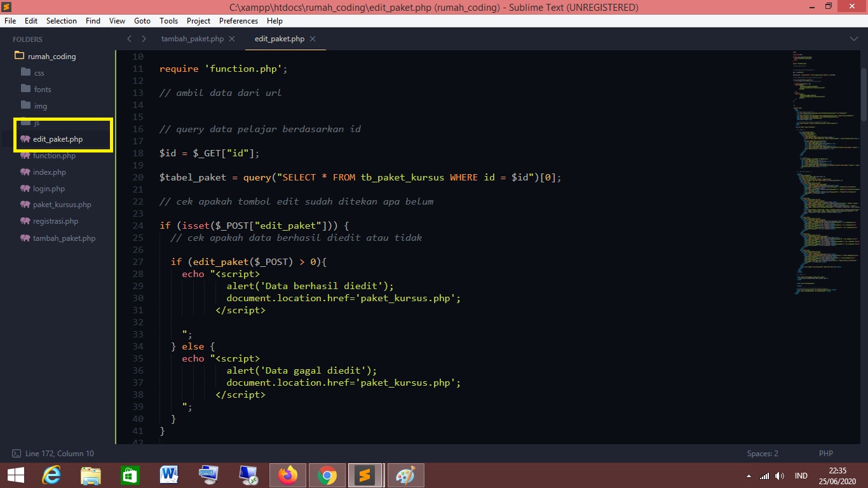Viewport: 868px width, 488px height.
Task: Open the Goto menu
Action: (x=142, y=21)
